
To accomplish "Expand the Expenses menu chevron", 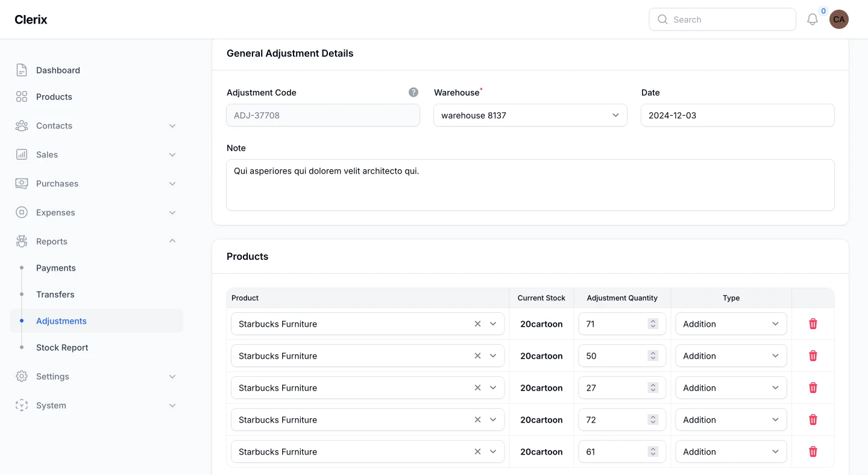I will coord(172,212).
